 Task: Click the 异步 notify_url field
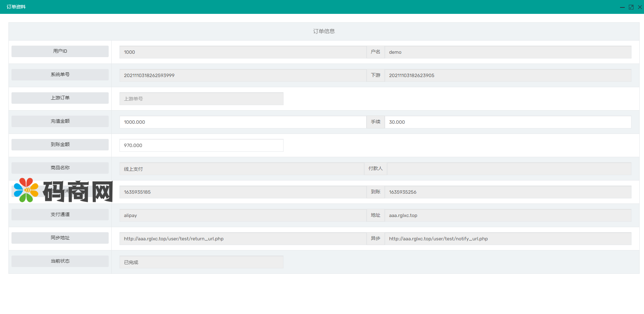(508, 239)
